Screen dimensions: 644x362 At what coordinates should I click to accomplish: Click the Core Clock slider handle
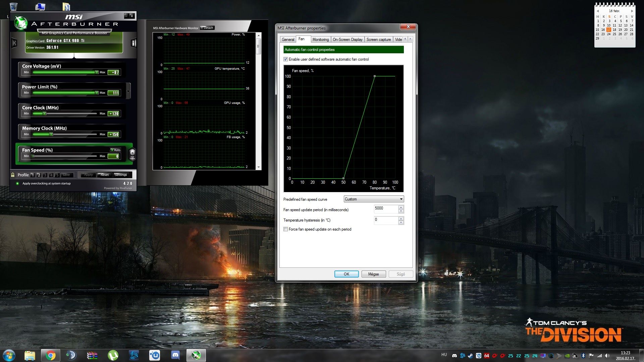tap(44, 114)
